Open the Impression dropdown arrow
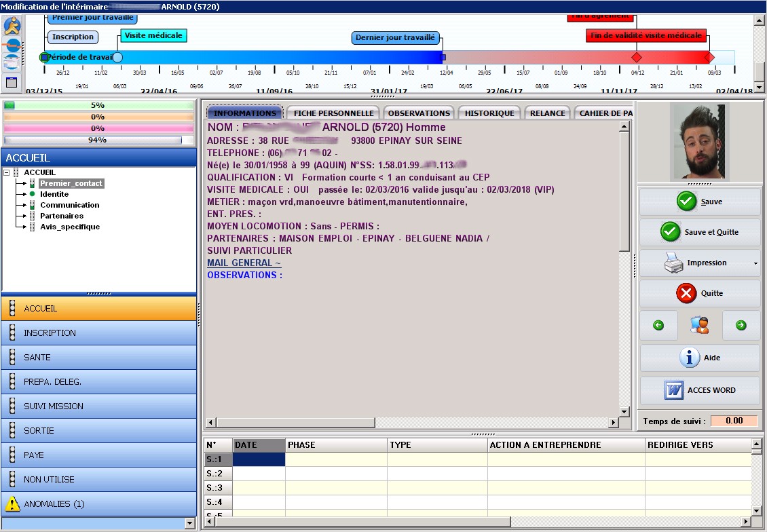Viewport: 767px width, 532px height. click(x=755, y=263)
